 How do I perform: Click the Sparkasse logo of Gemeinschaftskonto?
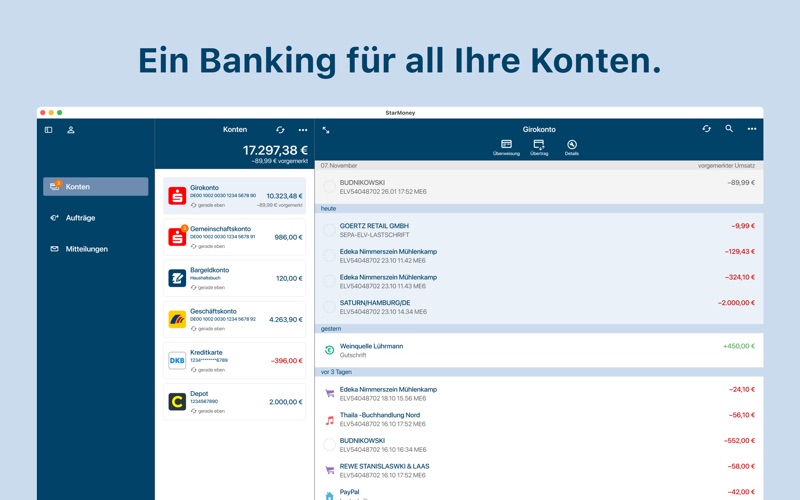point(177,237)
